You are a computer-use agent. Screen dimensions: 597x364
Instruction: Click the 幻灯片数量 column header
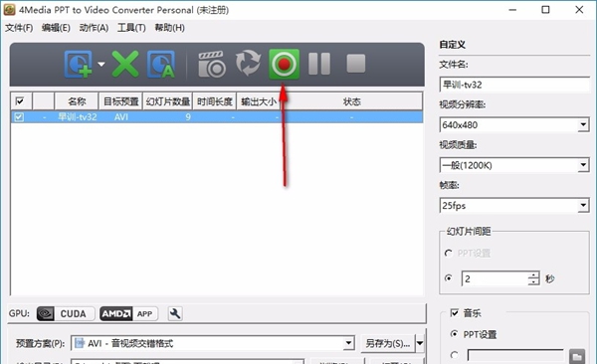[168, 101]
